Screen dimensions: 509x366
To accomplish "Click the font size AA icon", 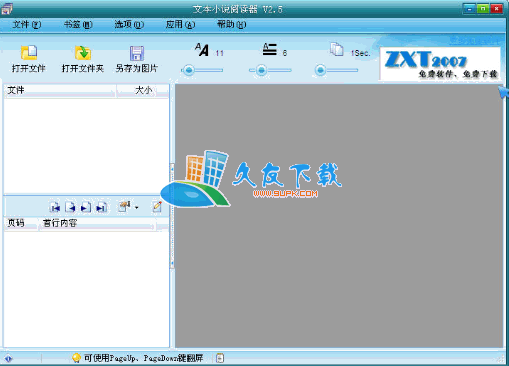I will pyautogui.click(x=202, y=50).
